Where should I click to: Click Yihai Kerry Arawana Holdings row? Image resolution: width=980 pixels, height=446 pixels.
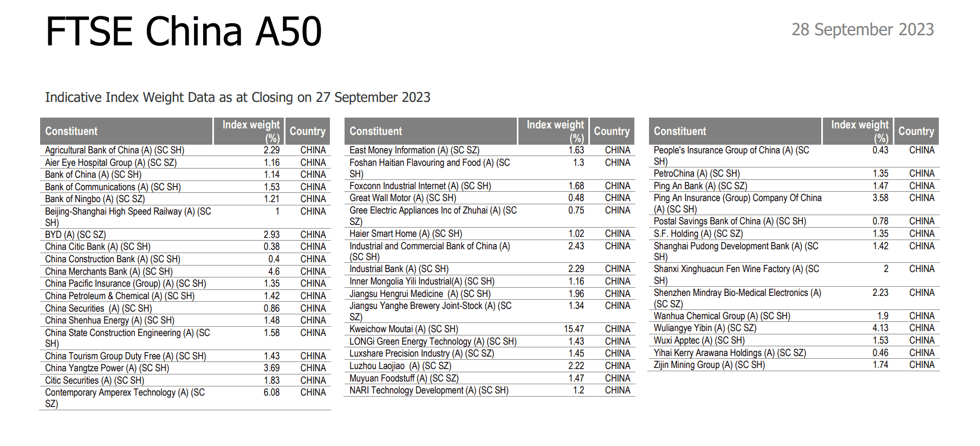click(x=794, y=353)
